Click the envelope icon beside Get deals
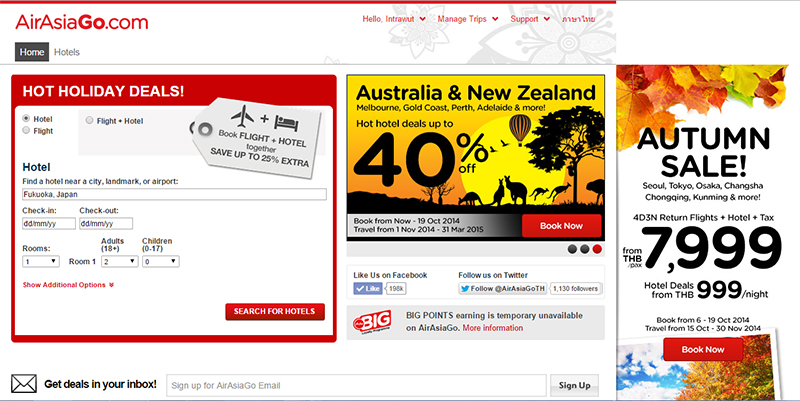This screenshot has height=401, width=800. (x=24, y=384)
